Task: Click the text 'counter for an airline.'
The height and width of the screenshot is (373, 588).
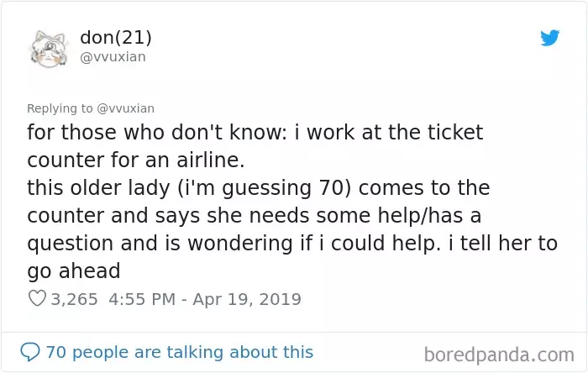Action: click(x=136, y=160)
